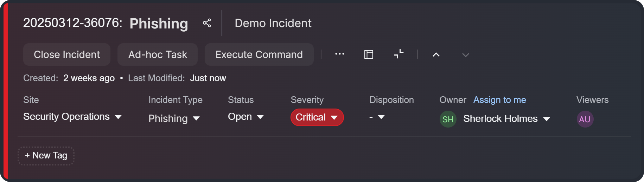Click the Ad-hoc Task button
This screenshot has width=644, height=182.
tap(158, 54)
